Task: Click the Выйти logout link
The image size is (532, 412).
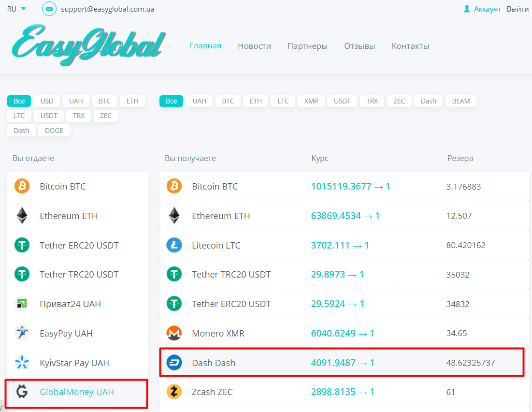Action: coord(517,8)
